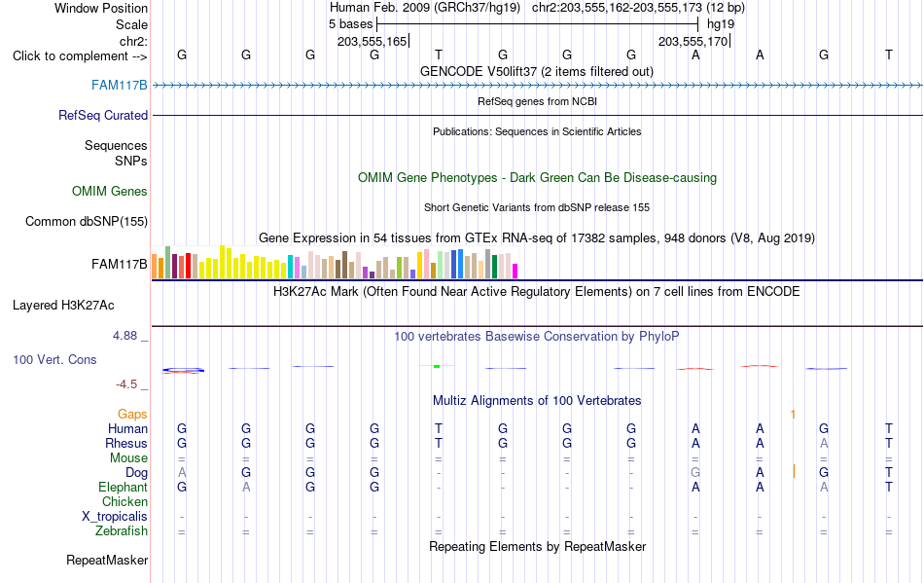Click the faded A starting the Dog row
Viewport: 924px width, 583px height.
coord(182,473)
